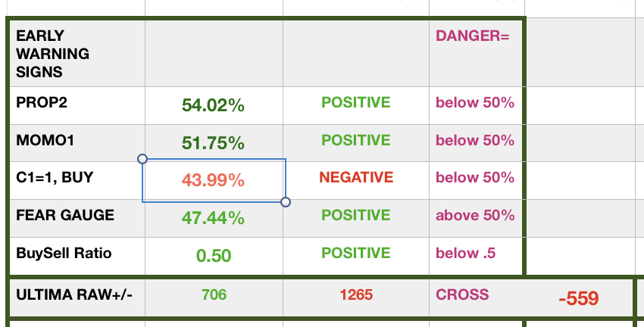The height and width of the screenshot is (327, 644).
Task: Select the ULTIMA RAW+/- label cell
Action: coord(74,294)
